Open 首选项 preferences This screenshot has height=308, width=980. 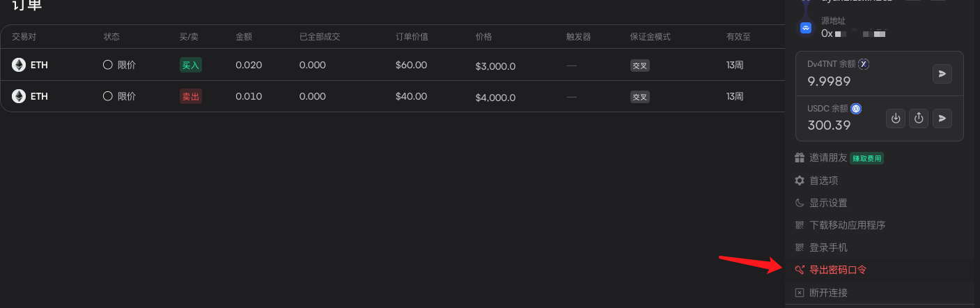click(x=823, y=180)
